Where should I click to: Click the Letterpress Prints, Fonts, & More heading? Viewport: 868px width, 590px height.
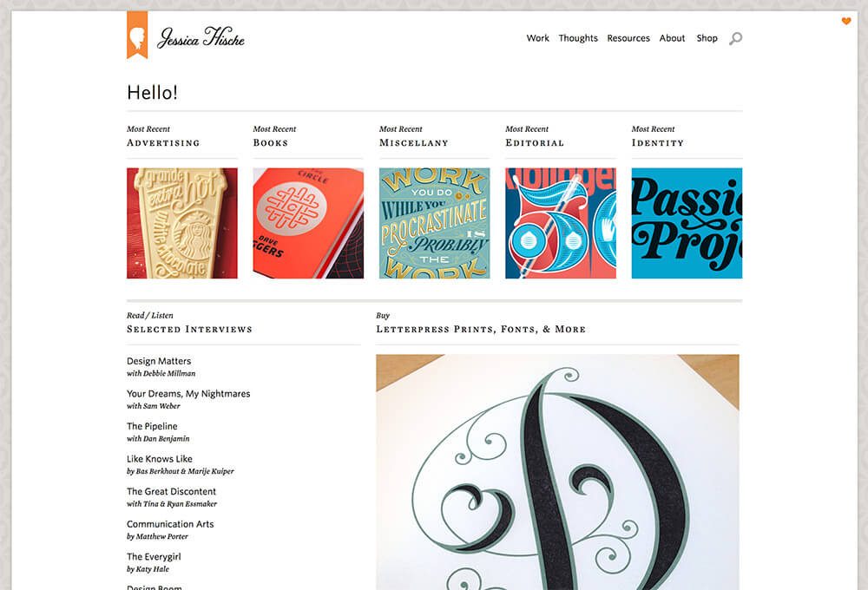(481, 330)
